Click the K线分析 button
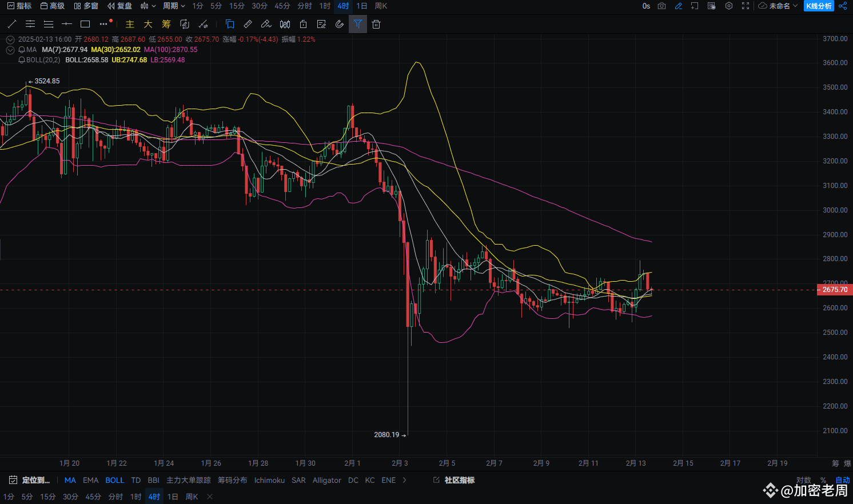 [x=819, y=6]
